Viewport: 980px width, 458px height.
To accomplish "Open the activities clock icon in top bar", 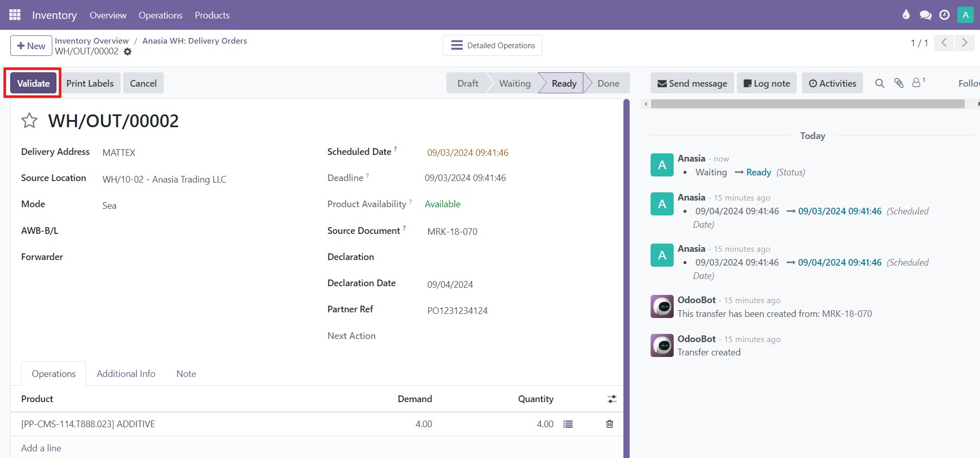I will coord(944,15).
